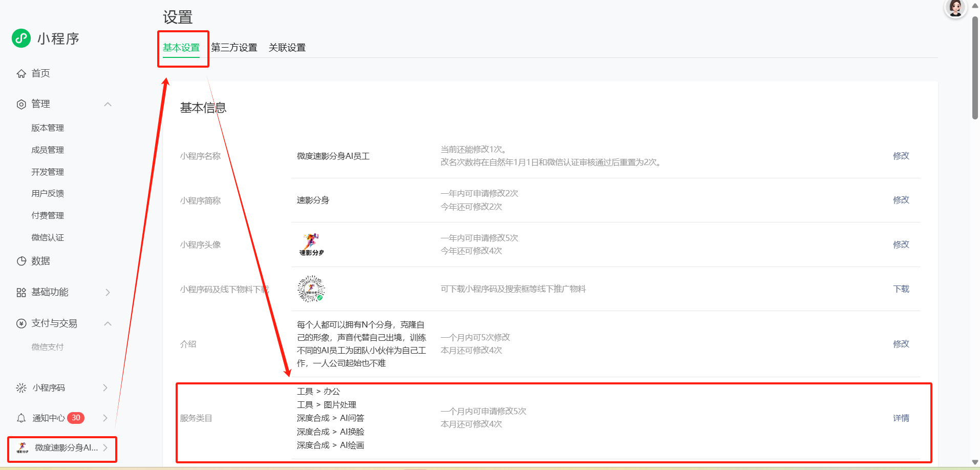Click the 支付与交易 yen icon
The image size is (980, 470).
pyautogui.click(x=21, y=323)
